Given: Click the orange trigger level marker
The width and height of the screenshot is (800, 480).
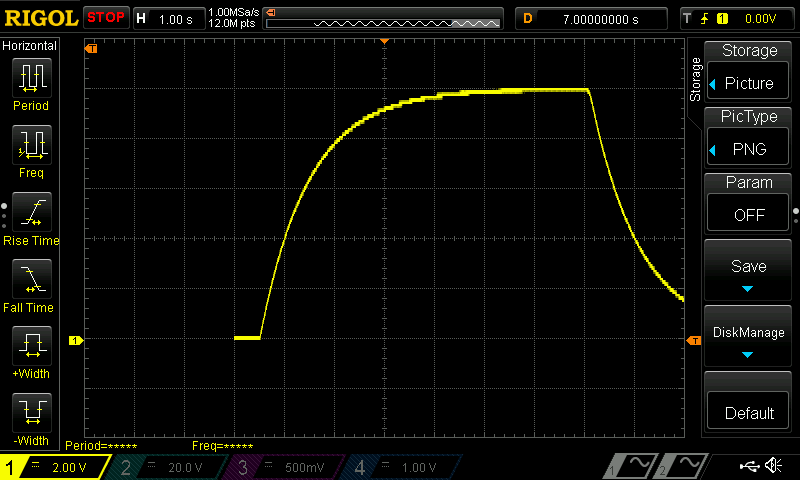Looking at the screenshot, I should click(694, 341).
